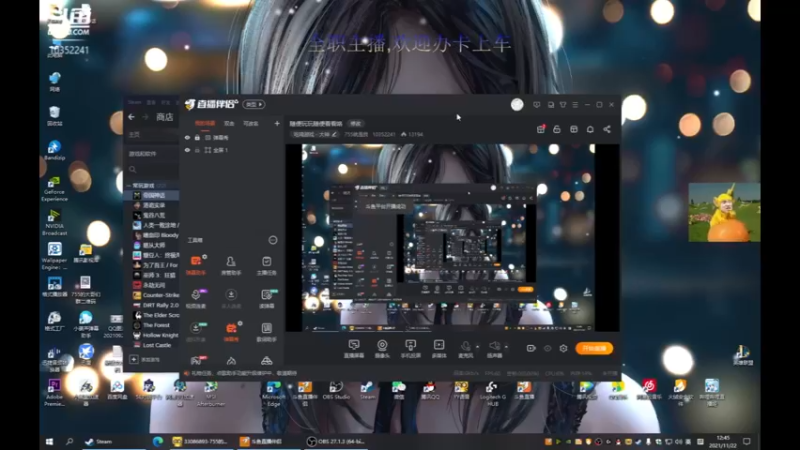Click the lock icon above the preview

point(557,129)
